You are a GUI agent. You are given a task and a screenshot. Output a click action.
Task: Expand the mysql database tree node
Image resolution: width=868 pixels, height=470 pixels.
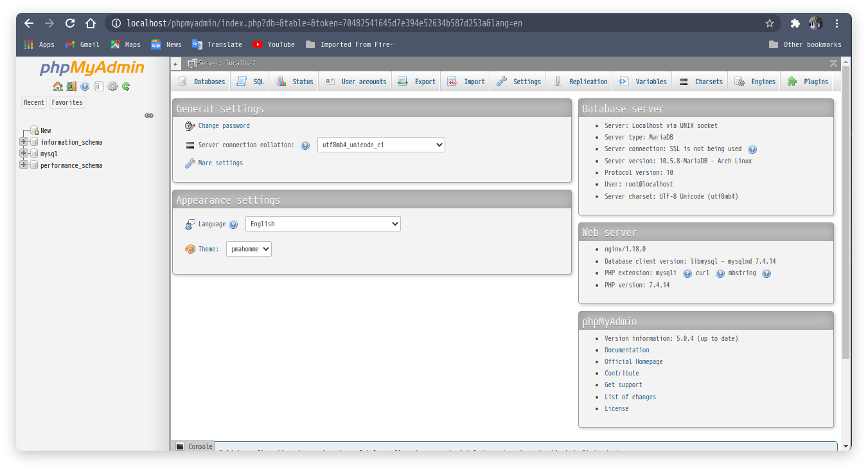[24, 153]
